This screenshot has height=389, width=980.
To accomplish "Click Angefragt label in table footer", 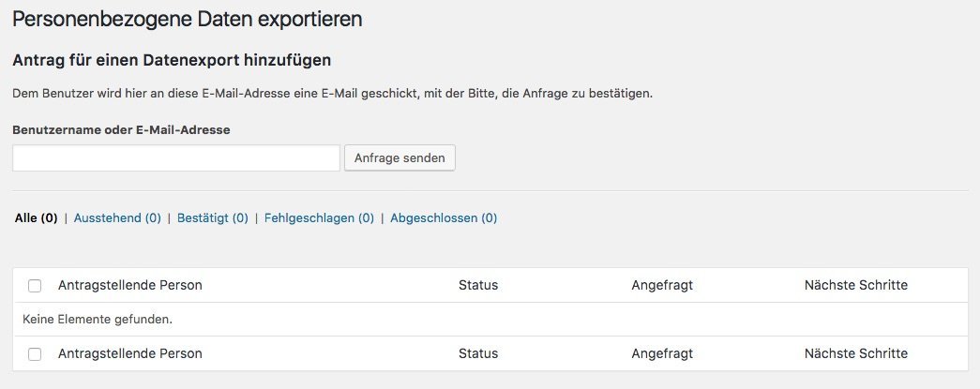I will coord(662,353).
